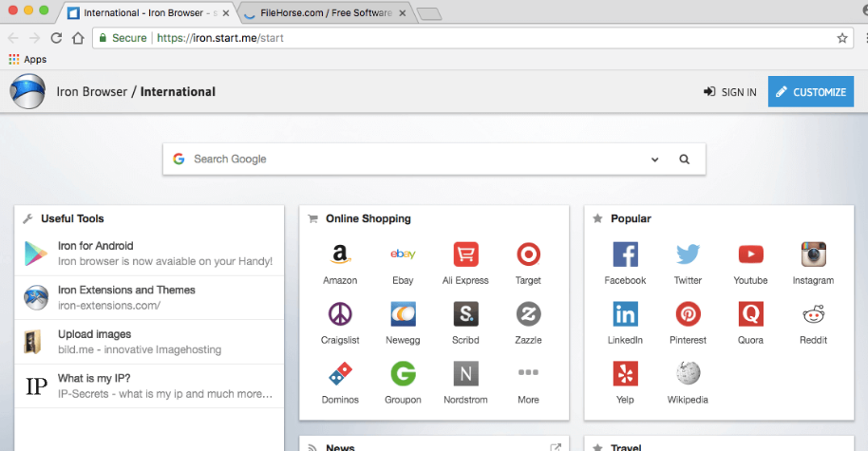This screenshot has height=451, width=868.
Task: Click the CUSTOMIZE button
Action: (810, 92)
